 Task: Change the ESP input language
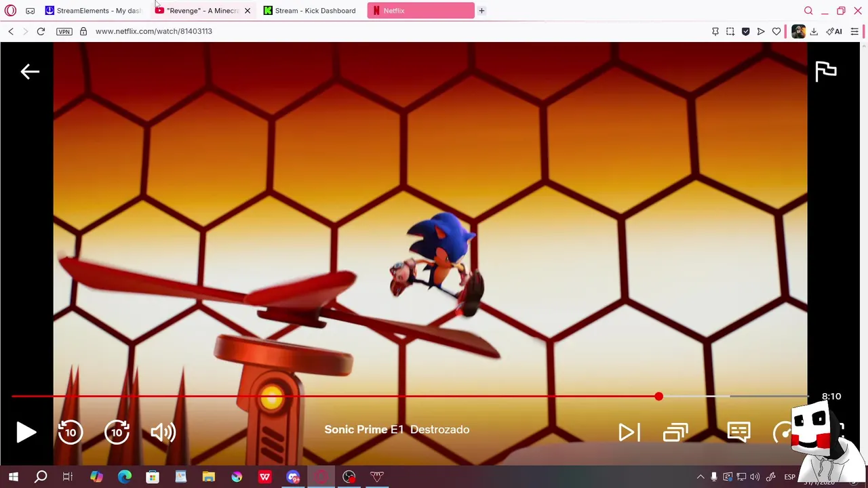(x=790, y=477)
